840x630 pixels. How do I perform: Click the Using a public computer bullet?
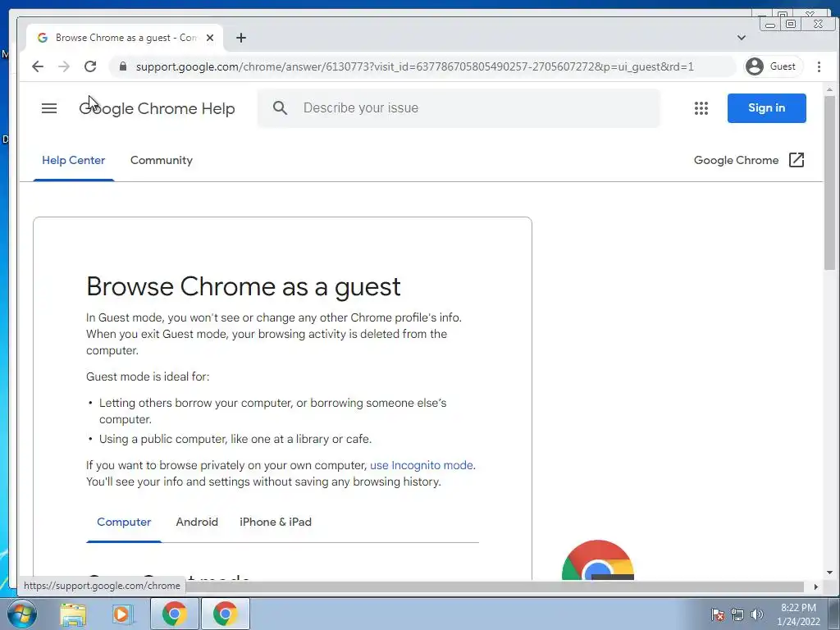(x=235, y=440)
